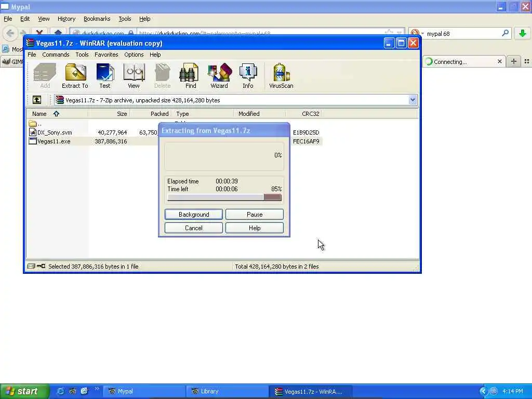Screen dimensions: 532x399
Task: Go up one folder level icon
Action: point(37,100)
